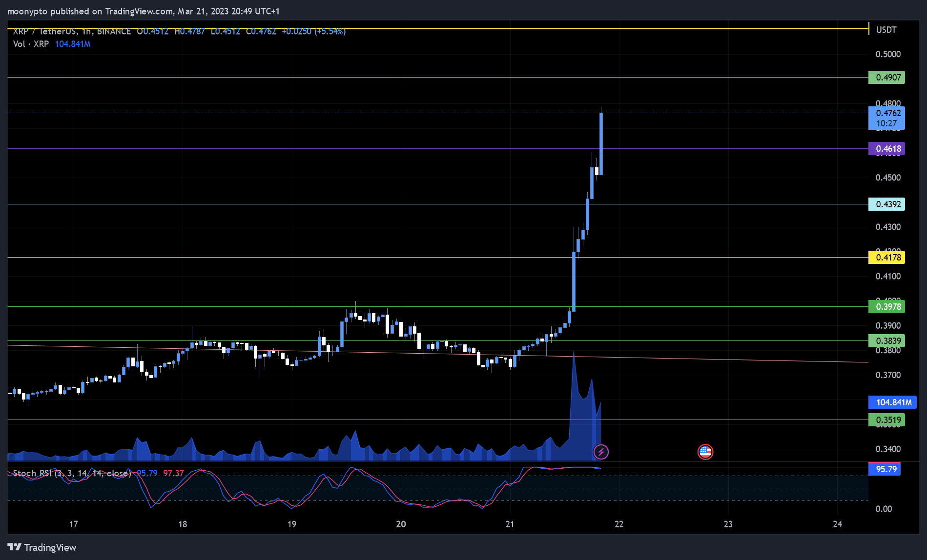Click the 0.00 Stoch RSI scale label
Image resolution: width=927 pixels, height=560 pixels.
coord(884,509)
